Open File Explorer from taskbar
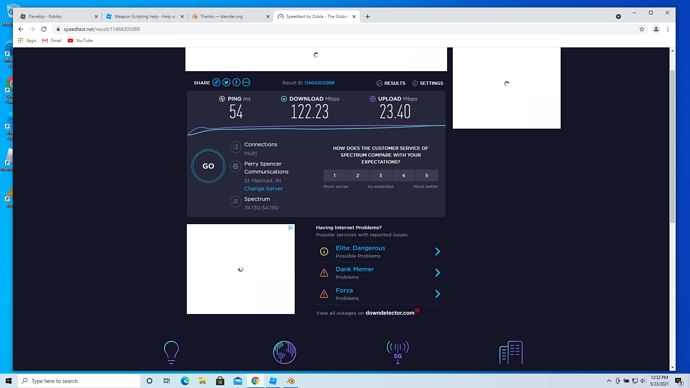This screenshot has width=690, height=388. click(x=202, y=381)
